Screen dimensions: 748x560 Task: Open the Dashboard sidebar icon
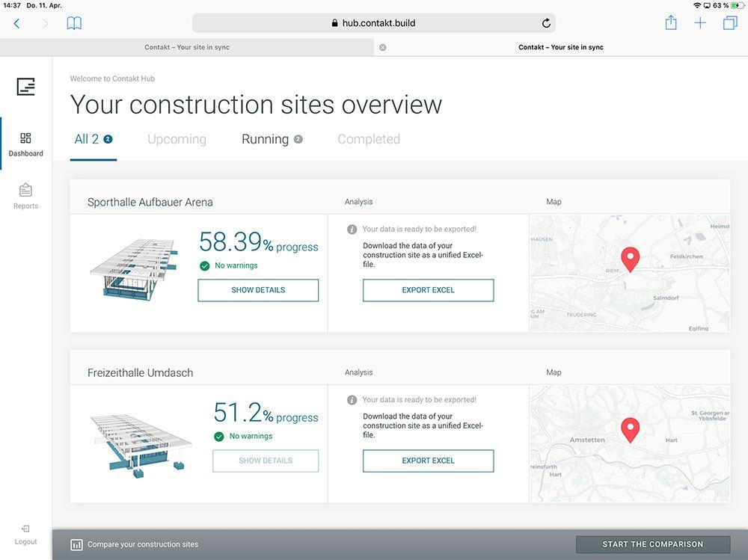point(26,144)
